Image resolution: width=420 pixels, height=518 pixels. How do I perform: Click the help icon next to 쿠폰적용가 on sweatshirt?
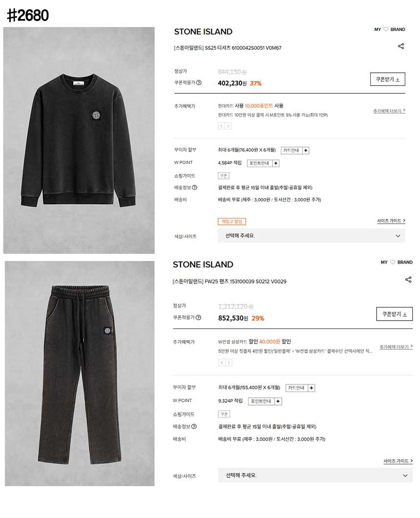tap(199, 83)
